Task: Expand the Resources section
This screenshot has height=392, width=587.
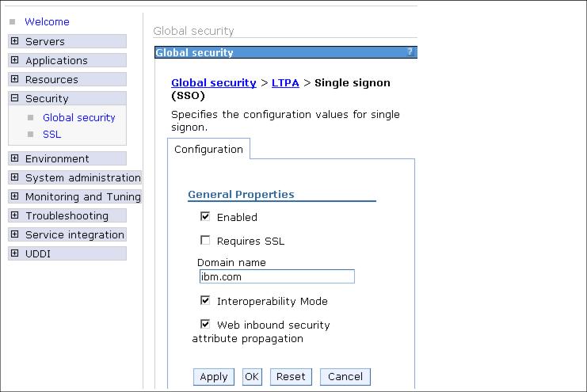Action: coord(14,79)
